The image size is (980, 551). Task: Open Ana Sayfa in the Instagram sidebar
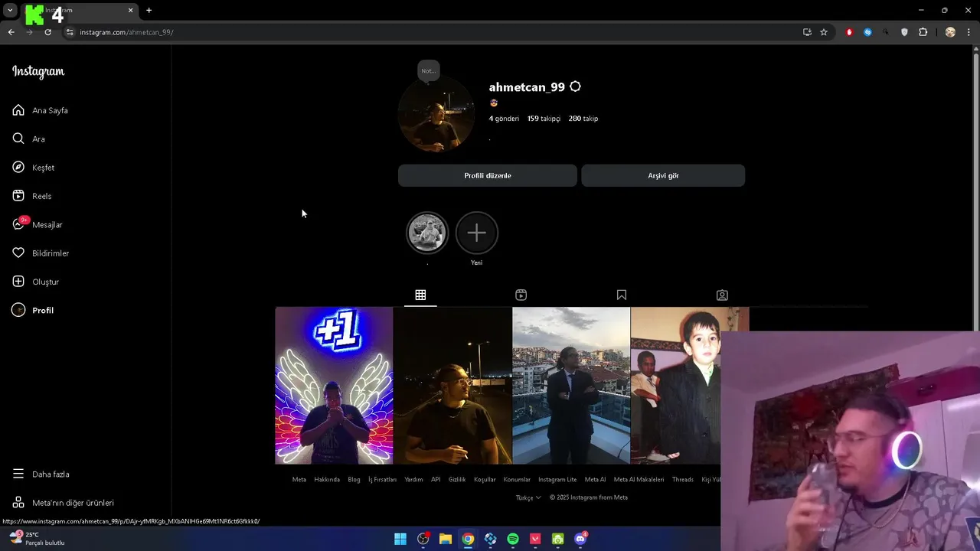40,110
